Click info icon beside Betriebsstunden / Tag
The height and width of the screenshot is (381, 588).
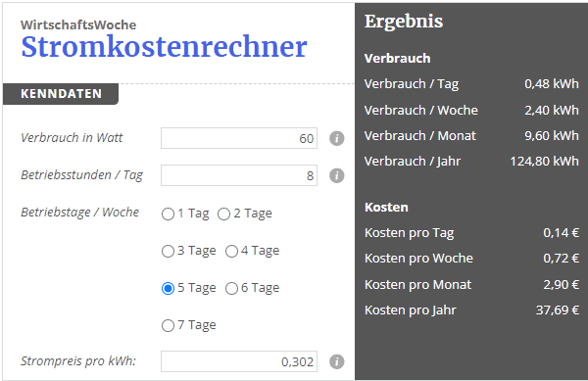pos(337,175)
